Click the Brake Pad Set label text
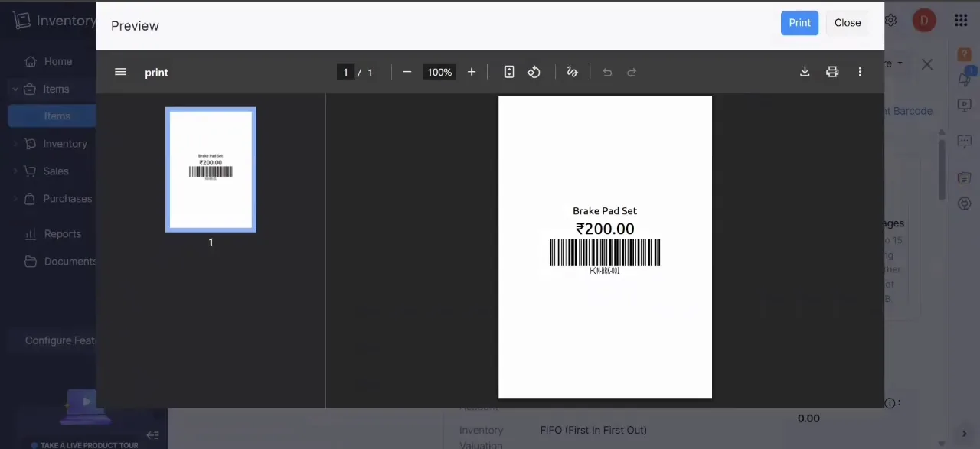The height and width of the screenshot is (449, 980). point(605,211)
